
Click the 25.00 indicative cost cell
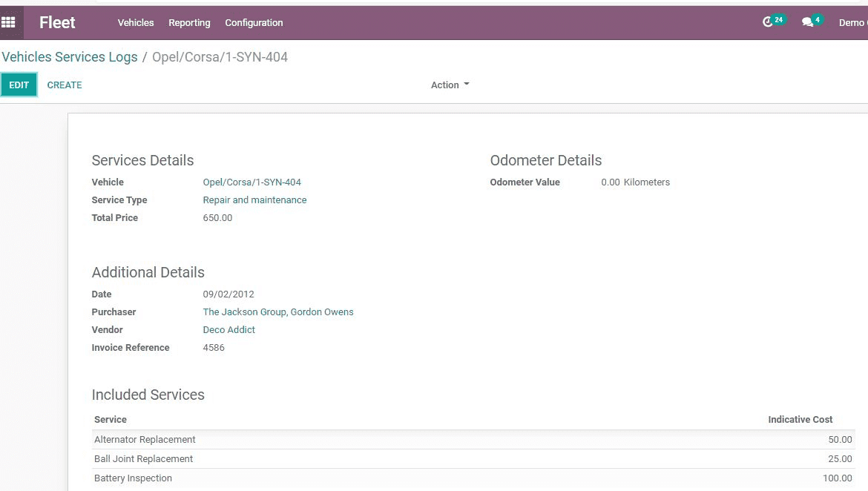click(x=840, y=459)
